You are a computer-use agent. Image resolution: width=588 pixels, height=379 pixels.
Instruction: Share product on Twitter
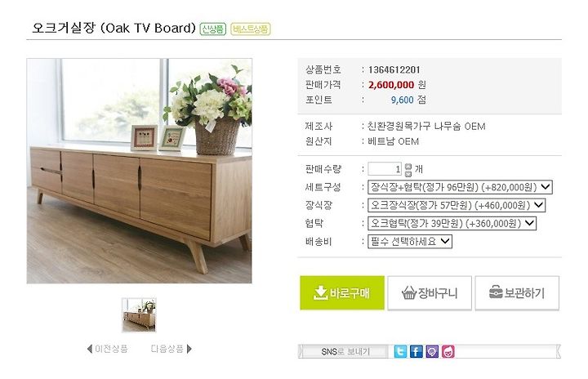[400, 351]
